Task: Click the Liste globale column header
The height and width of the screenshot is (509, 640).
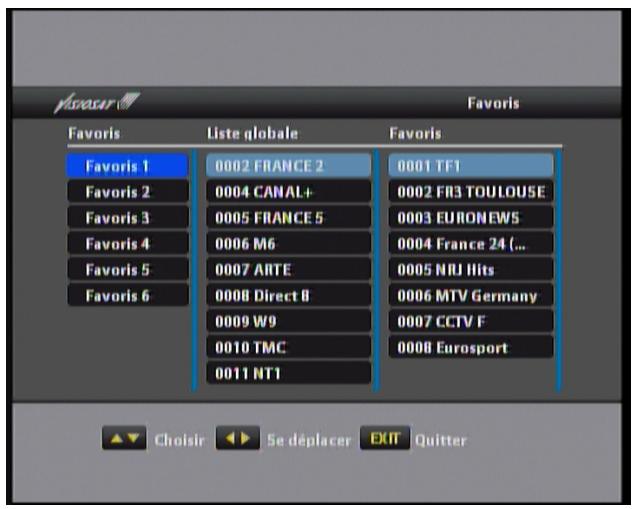Action: pos(253,133)
